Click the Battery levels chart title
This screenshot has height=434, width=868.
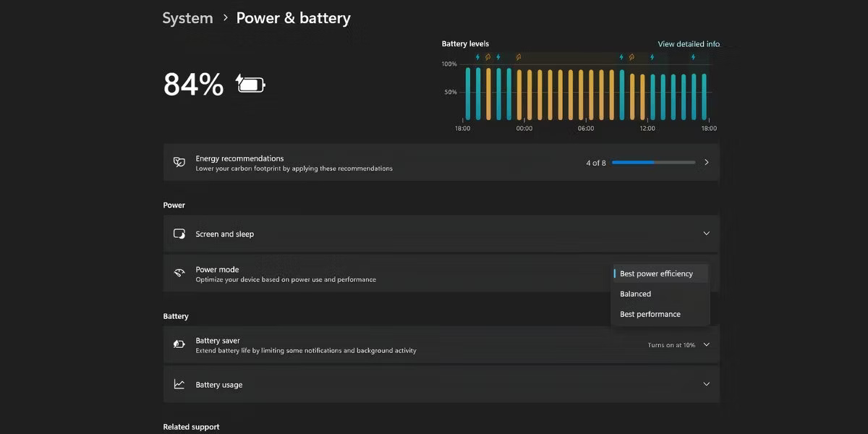[465, 44]
